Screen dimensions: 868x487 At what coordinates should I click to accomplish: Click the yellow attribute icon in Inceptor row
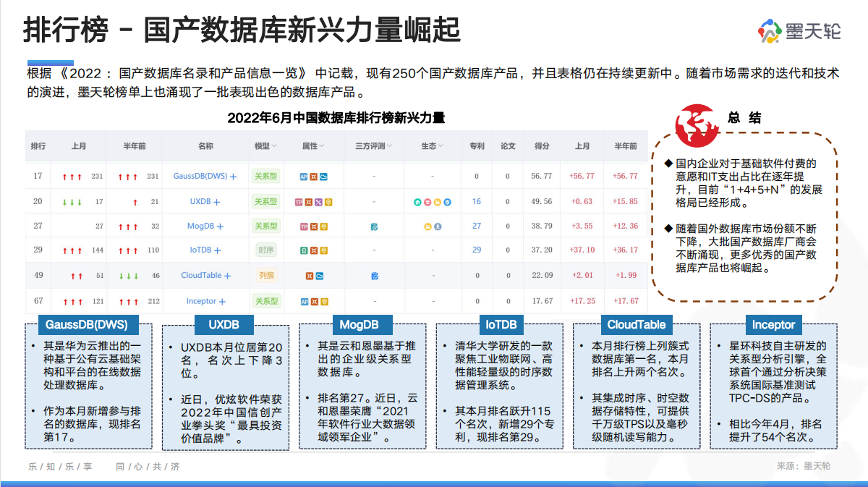(x=324, y=302)
